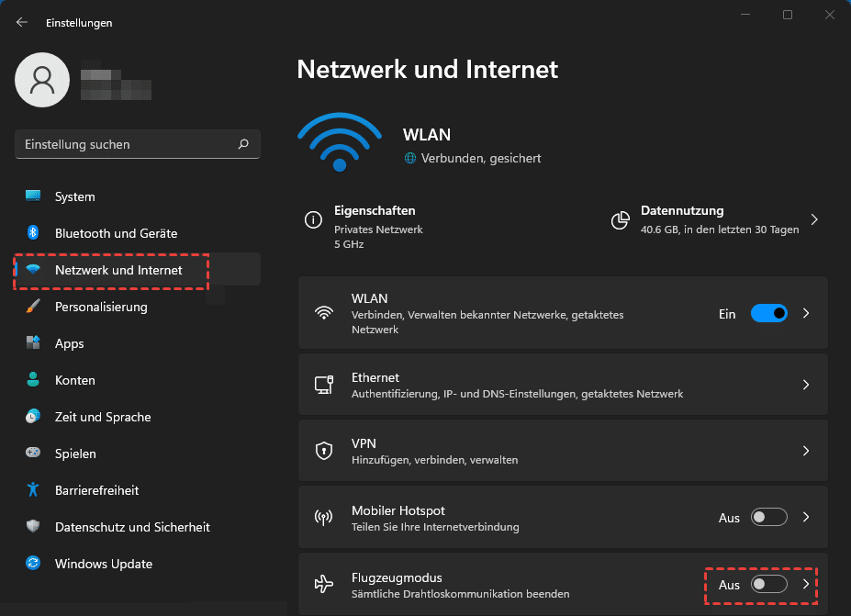Click the Bluetooth icon in sidebar
Image resolution: width=851 pixels, height=616 pixels.
point(33,233)
